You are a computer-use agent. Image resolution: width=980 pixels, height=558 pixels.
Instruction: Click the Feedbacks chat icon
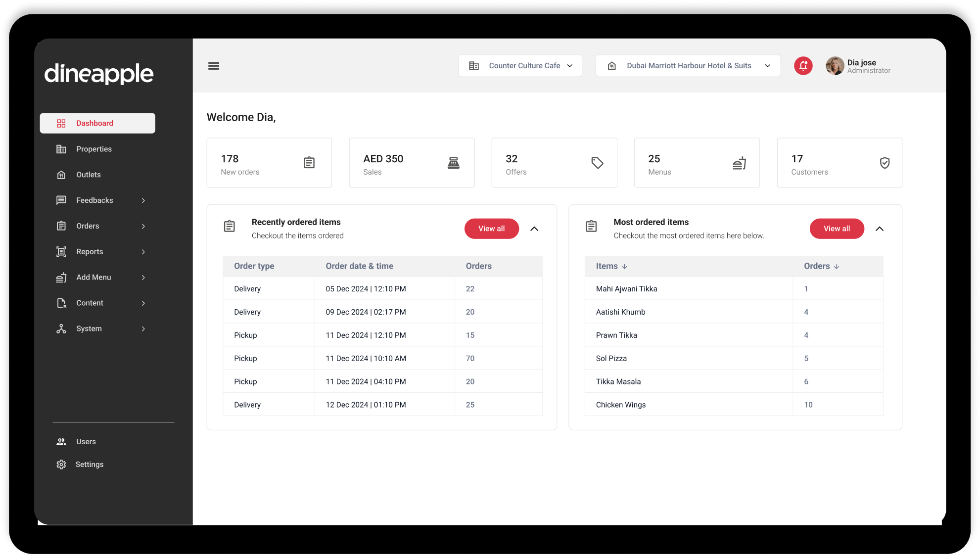(61, 200)
